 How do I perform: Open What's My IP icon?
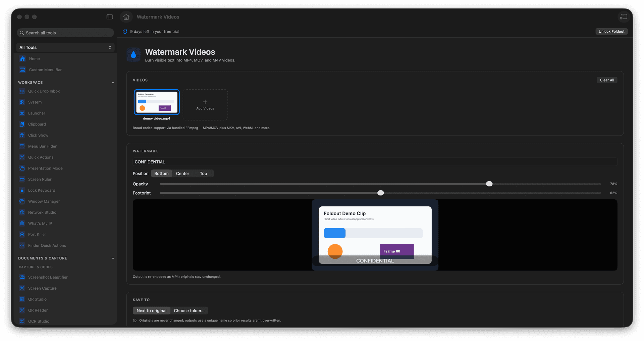22,224
